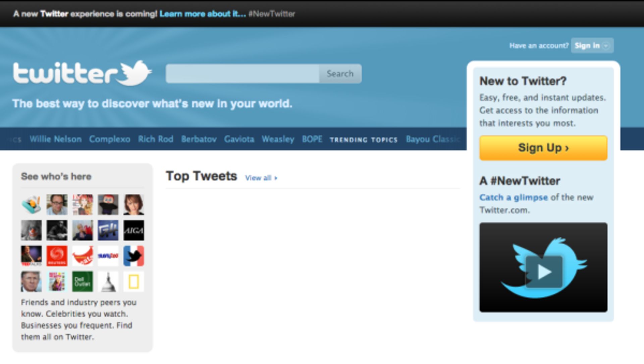Open the 'Catch a glimpse' link
Viewport: 644px width, 364px height.
tap(514, 197)
